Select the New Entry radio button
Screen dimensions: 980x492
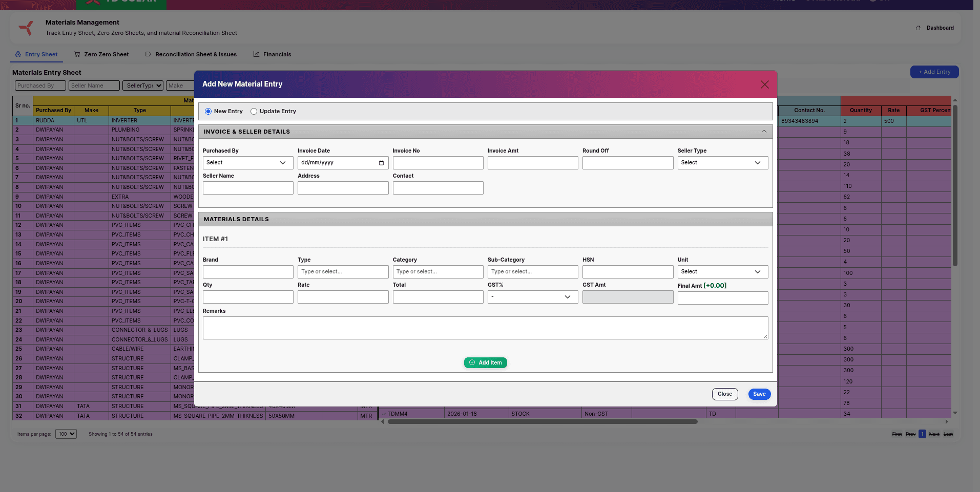coord(208,111)
